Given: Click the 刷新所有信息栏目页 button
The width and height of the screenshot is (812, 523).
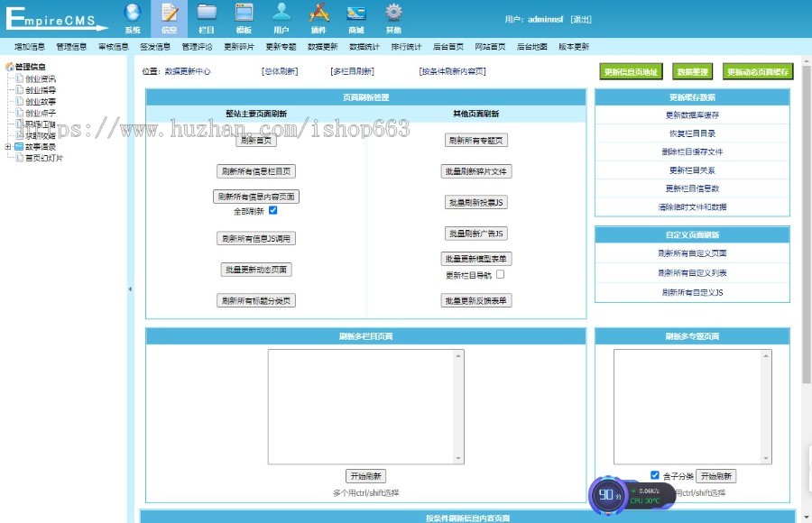Looking at the screenshot, I should [256, 171].
